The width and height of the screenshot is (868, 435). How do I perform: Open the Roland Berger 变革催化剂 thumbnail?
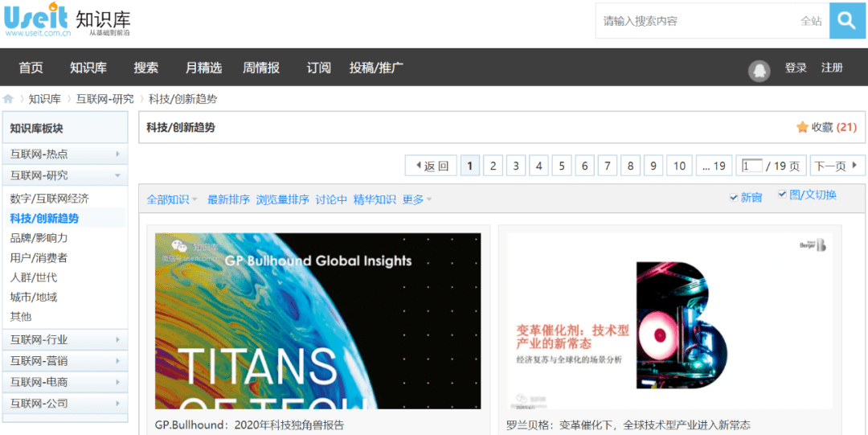click(669, 321)
